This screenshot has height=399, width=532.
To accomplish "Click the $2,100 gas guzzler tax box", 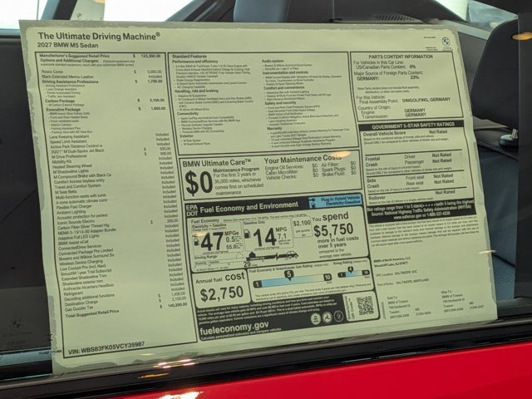I will click(x=302, y=227).
